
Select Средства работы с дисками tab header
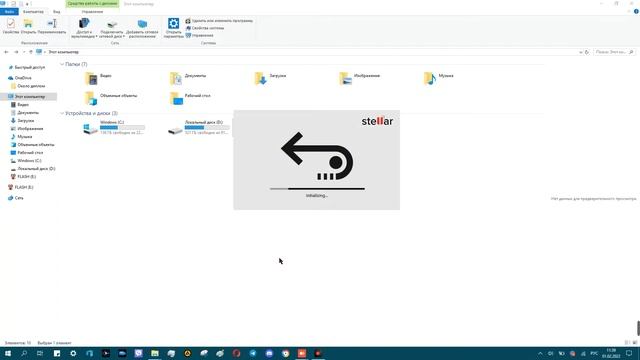click(92, 4)
